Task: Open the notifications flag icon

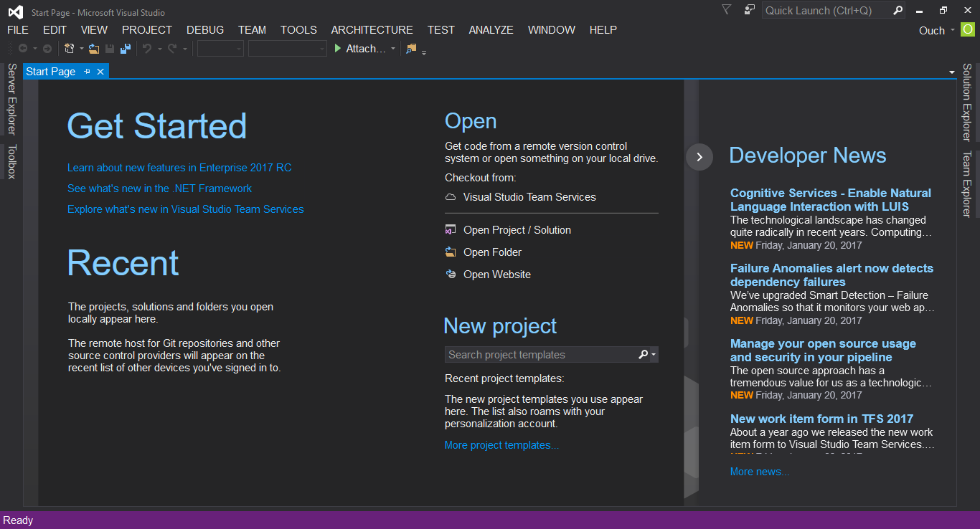Action: (726, 10)
